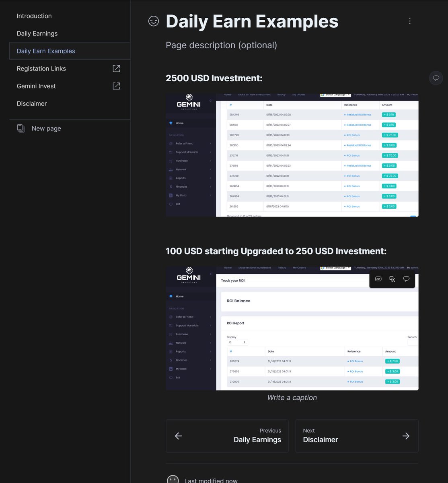Go to the Next page Disclaimer
The height and width of the screenshot is (483, 448).
tap(356, 436)
